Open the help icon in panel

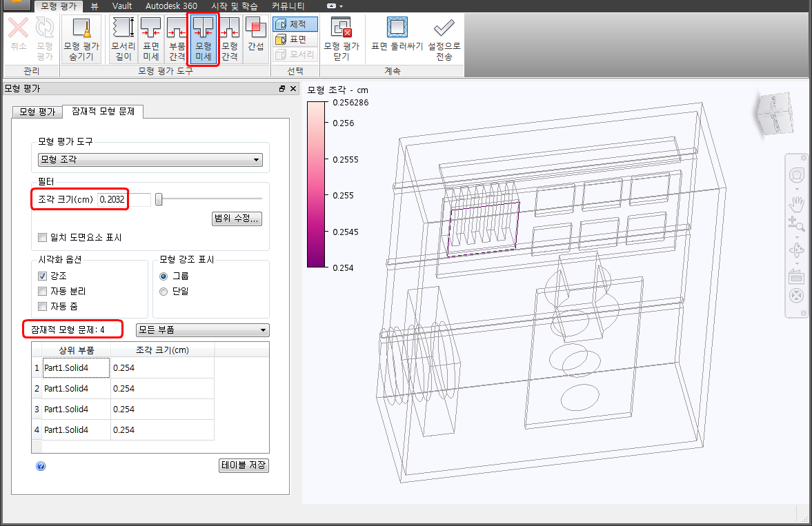click(x=41, y=466)
